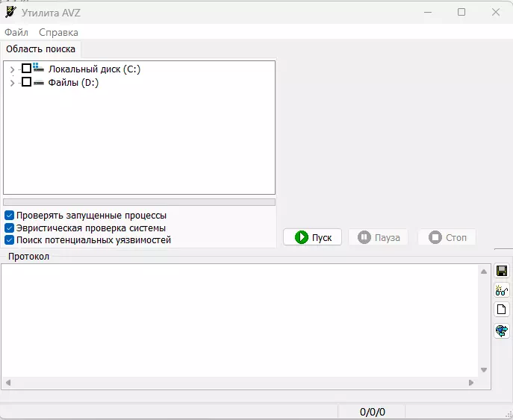Uncheck Проверять запущенные процессы
Viewport: 513px width, 420px height.
click(x=10, y=216)
